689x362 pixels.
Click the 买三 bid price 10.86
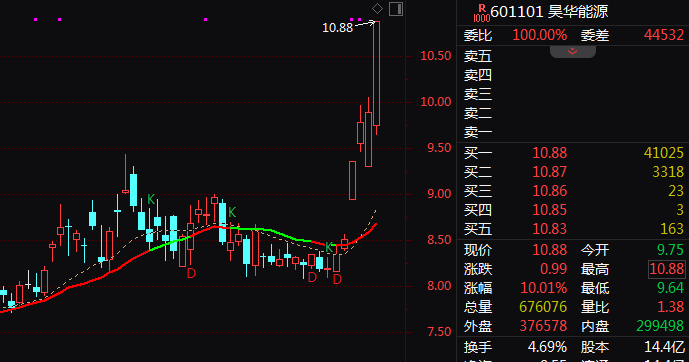coord(550,191)
